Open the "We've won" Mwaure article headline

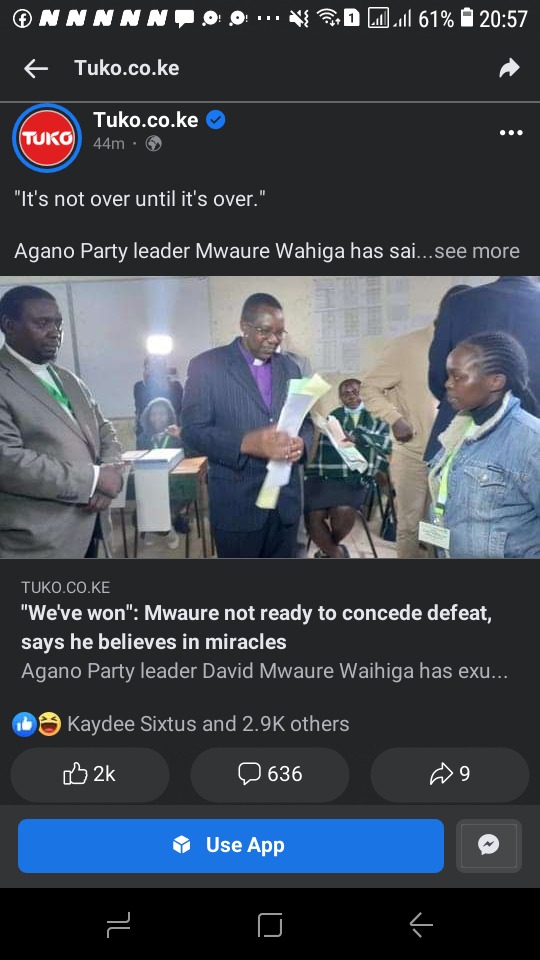pos(257,628)
